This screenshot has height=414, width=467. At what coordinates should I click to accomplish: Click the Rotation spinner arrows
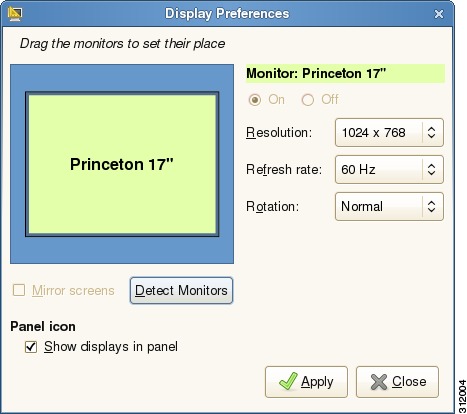(x=431, y=206)
